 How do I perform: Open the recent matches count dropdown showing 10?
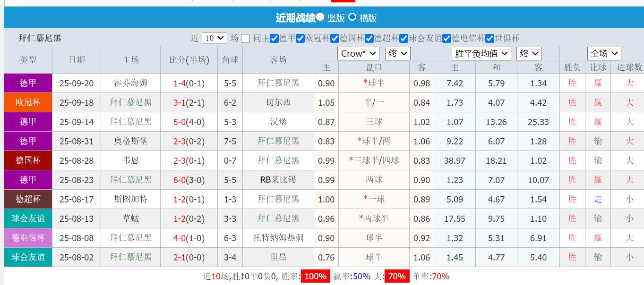(214, 38)
